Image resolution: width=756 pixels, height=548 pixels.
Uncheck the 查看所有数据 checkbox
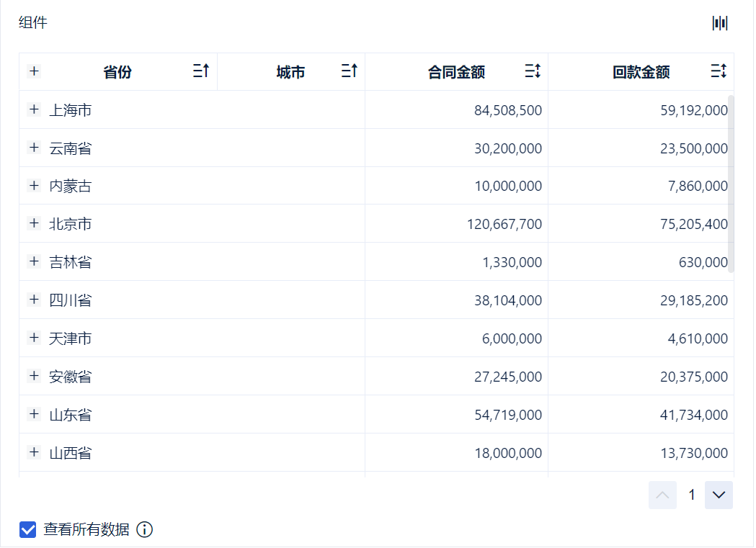[x=27, y=530]
